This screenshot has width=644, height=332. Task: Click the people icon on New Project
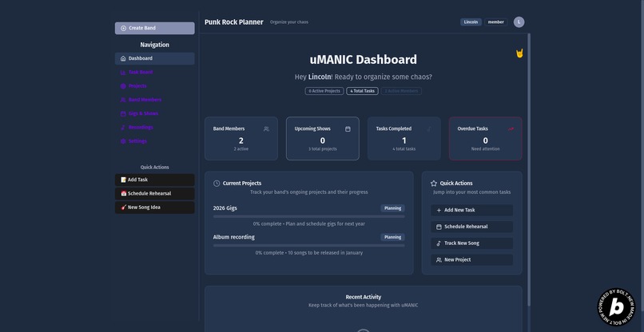[439, 259]
